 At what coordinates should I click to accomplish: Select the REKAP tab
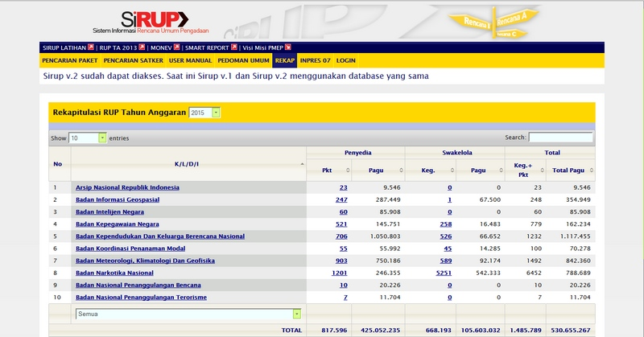285,60
